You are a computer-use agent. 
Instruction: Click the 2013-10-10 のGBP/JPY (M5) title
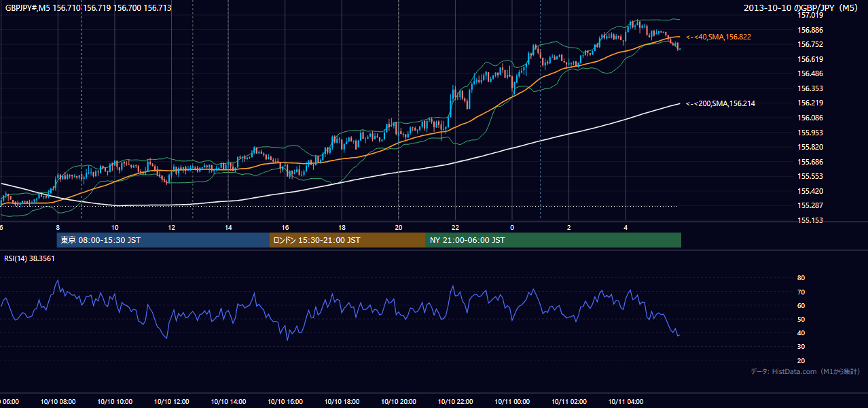click(802, 8)
